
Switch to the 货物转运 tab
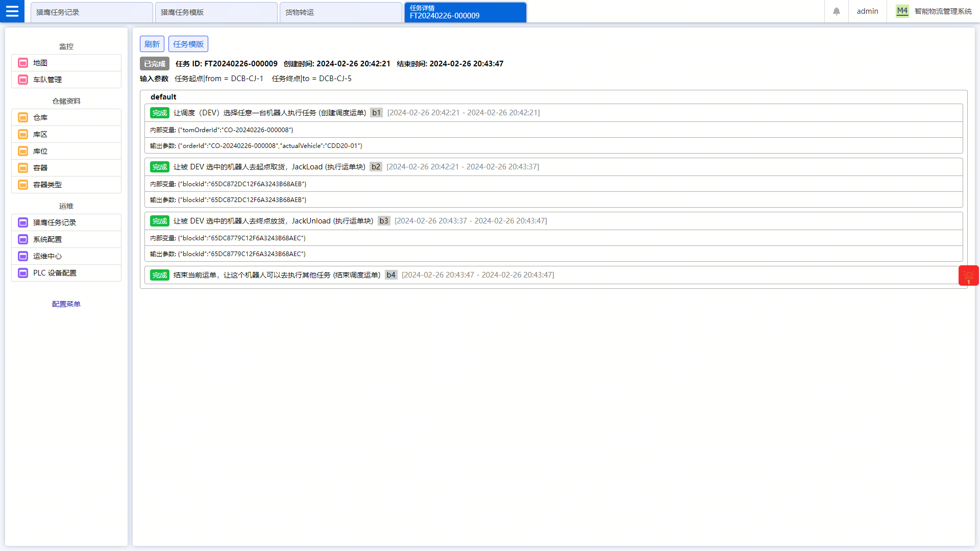pos(341,12)
